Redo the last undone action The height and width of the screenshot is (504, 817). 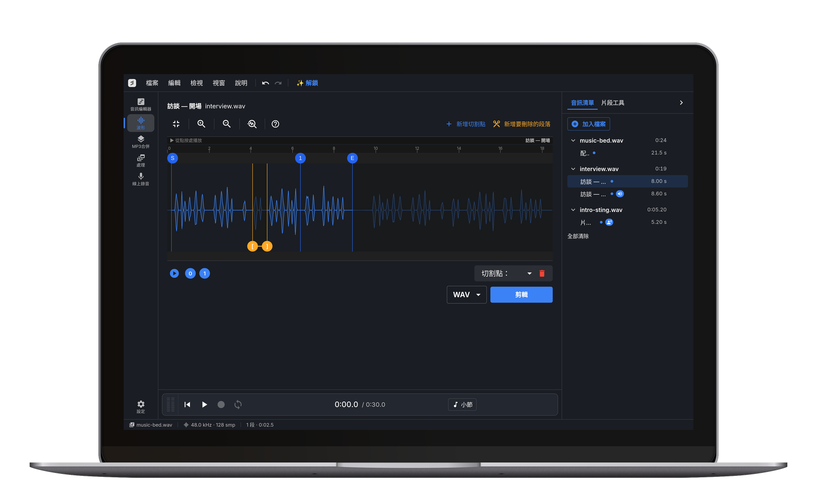[278, 83]
